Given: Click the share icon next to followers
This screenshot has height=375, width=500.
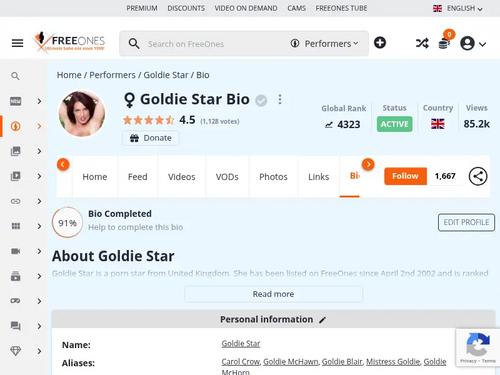Looking at the screenshot, I should [x=478, y=176].
